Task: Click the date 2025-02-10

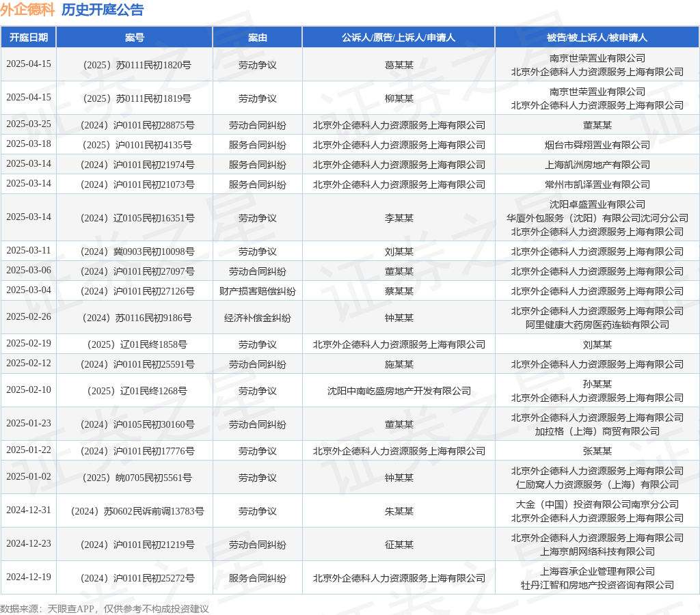Action: [29, 389]
